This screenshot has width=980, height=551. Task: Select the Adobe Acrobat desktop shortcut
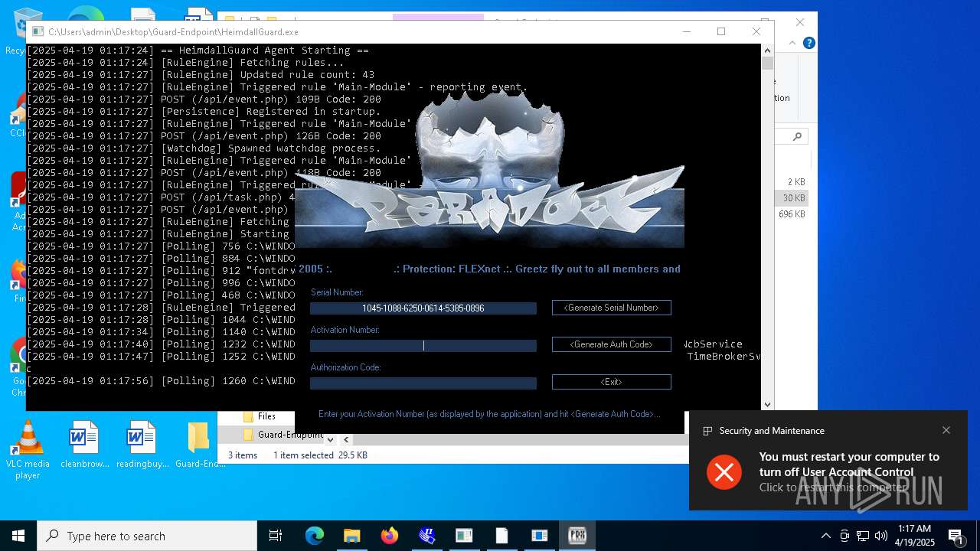17,201
